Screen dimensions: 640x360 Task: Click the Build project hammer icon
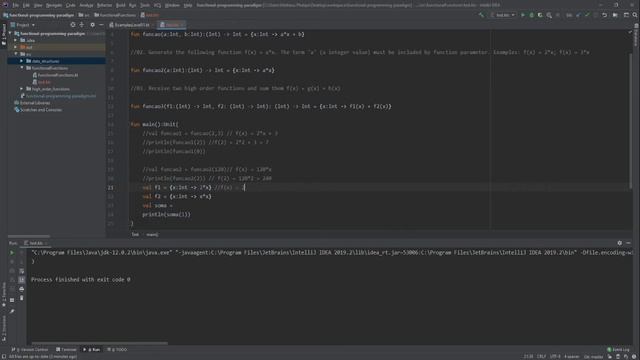click(482, 15)
